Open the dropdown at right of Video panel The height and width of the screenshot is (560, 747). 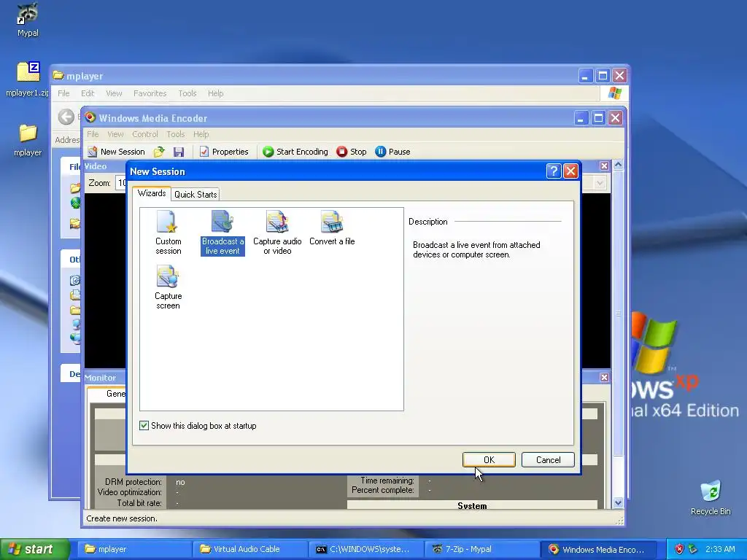(x=600, y=183)
